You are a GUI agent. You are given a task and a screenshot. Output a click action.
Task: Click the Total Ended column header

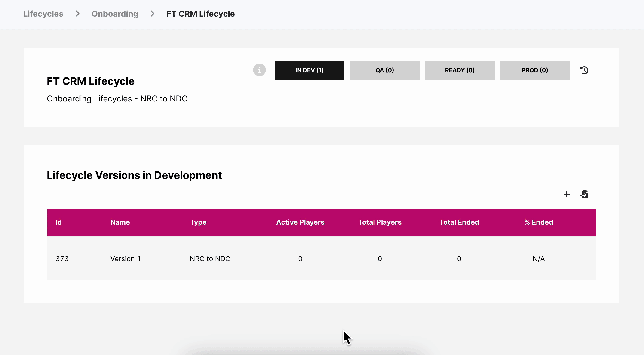tap(459, 222)
